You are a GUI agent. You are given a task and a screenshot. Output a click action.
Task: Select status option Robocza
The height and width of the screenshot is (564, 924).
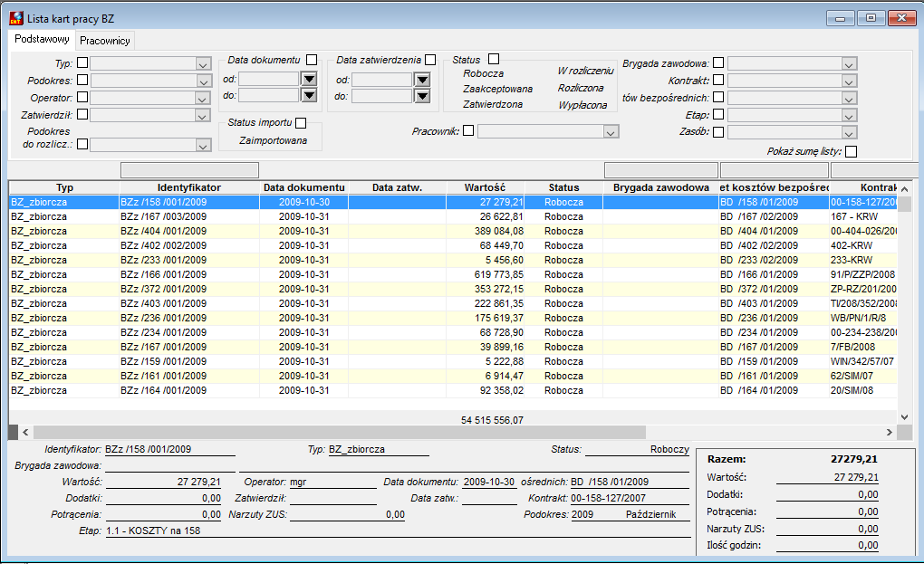(483, 73)
